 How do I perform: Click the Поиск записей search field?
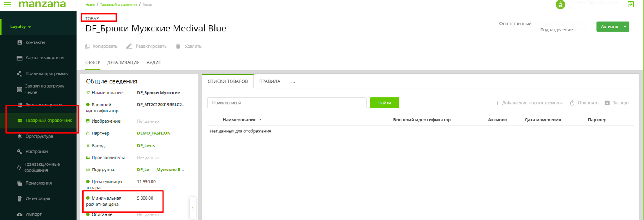(287, 103)
